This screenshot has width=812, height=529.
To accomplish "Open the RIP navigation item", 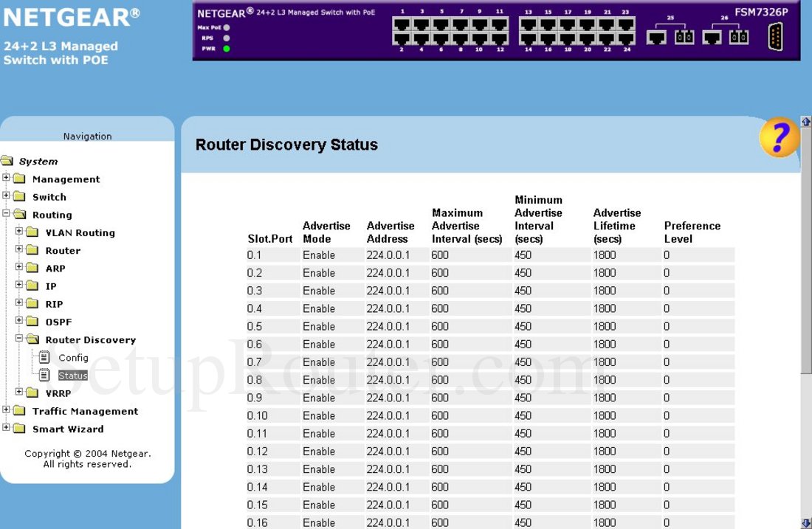I will tap(54, 305).
